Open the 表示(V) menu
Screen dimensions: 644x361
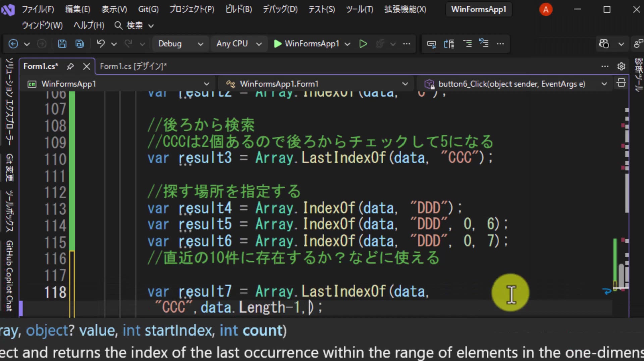coord(114,9)
